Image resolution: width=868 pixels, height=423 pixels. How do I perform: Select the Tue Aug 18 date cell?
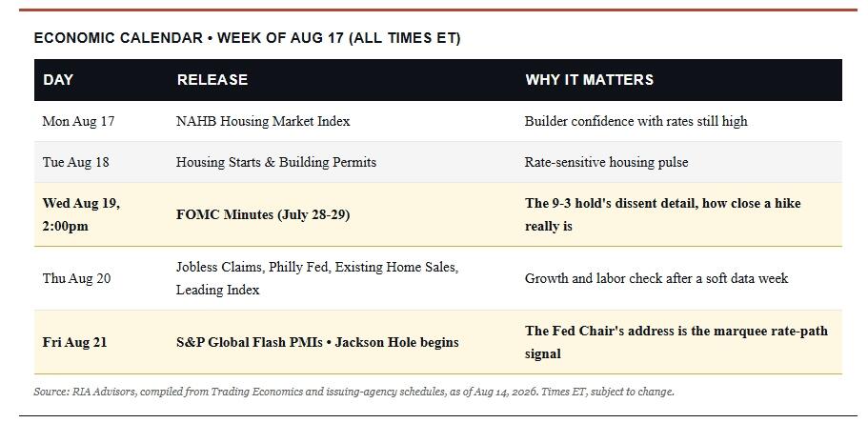[x=76, y=162]
